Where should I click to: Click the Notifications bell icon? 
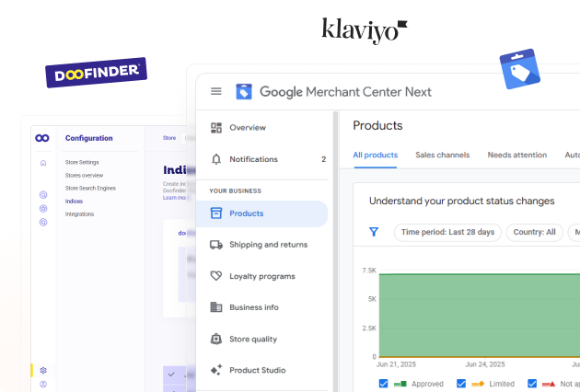click(216, 159)
